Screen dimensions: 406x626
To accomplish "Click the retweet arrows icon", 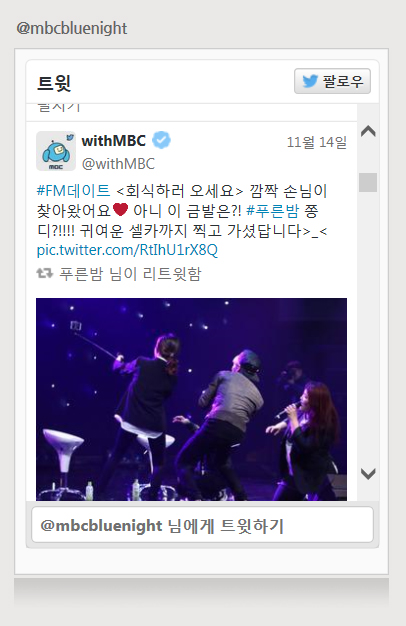I will pyautogui.click(x=45, y=273).
